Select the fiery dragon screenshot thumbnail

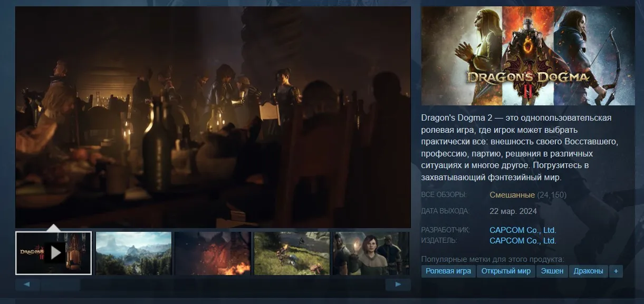pos(213,253)
